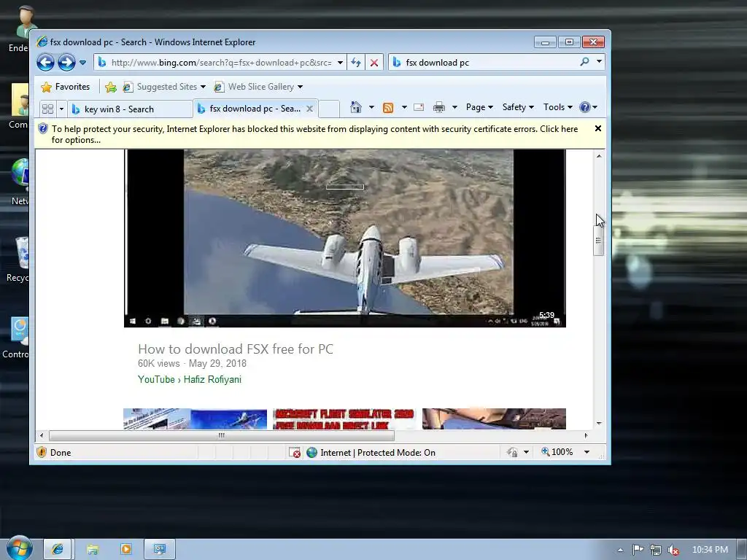The width and height of the screenshot is (747, 560).
Task: Open search provider options dropdown arrow
Action: pyautogui.click(x=599, y=61)
